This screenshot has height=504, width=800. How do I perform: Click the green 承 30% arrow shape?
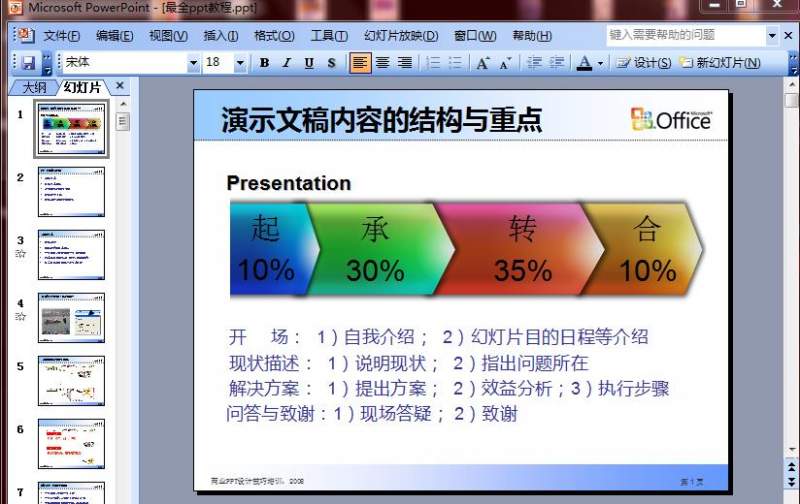pyautogui.click(x=380, y=249)
